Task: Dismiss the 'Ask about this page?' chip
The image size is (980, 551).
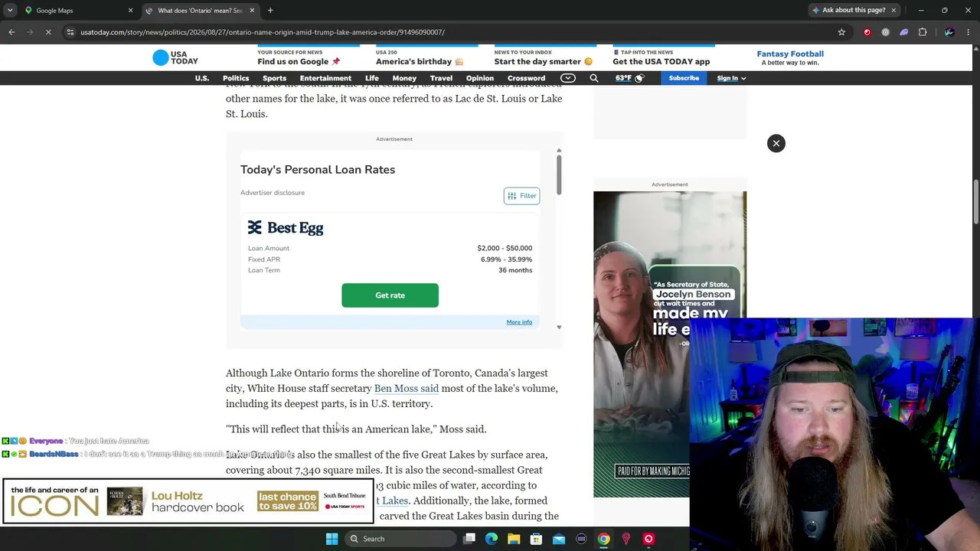Action: pyautogui.click(x=893, y=11)
